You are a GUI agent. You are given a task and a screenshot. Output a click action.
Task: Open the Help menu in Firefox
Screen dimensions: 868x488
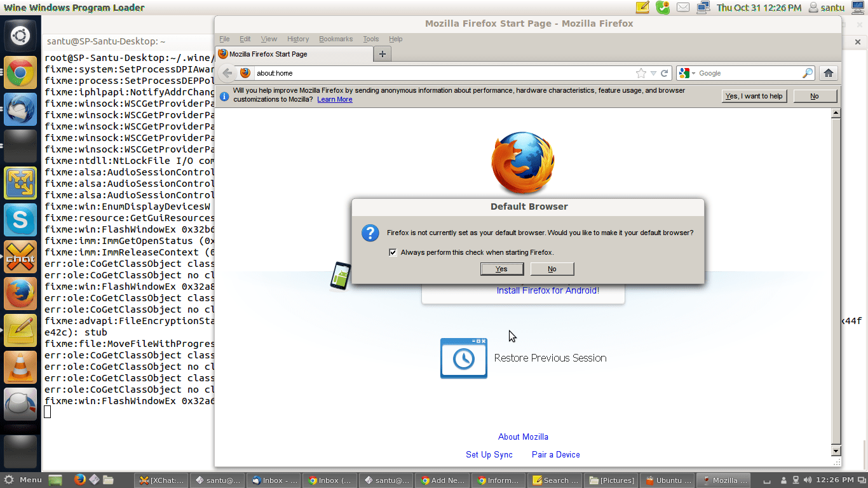(x=395, y=39)
